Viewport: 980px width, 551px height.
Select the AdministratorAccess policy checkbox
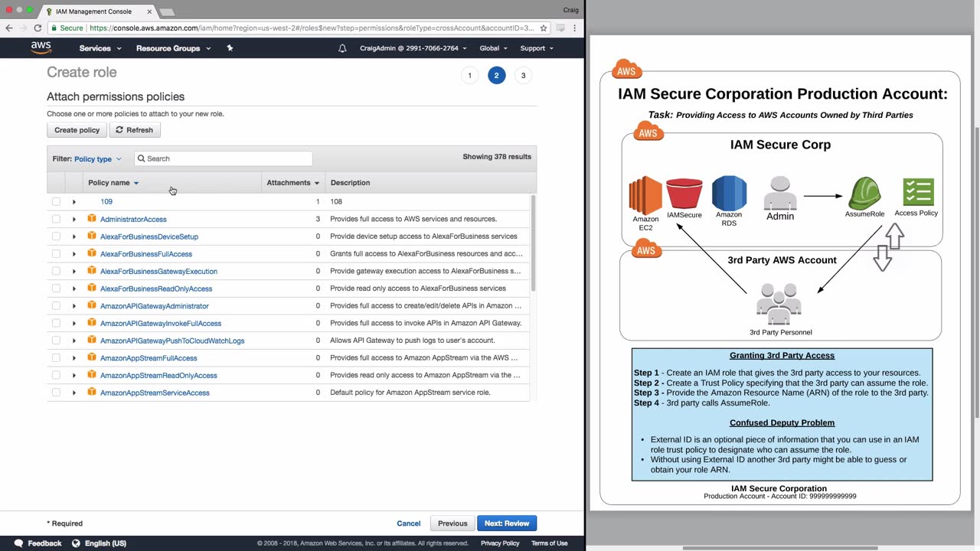click(56, 219)
